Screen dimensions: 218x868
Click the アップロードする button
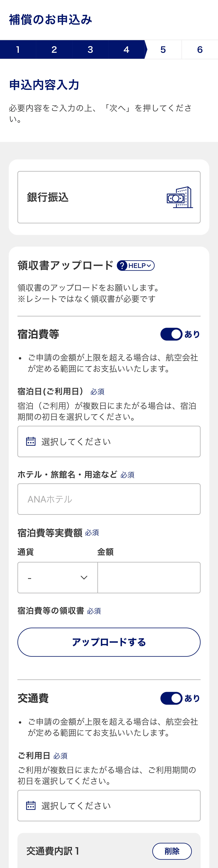109,642
